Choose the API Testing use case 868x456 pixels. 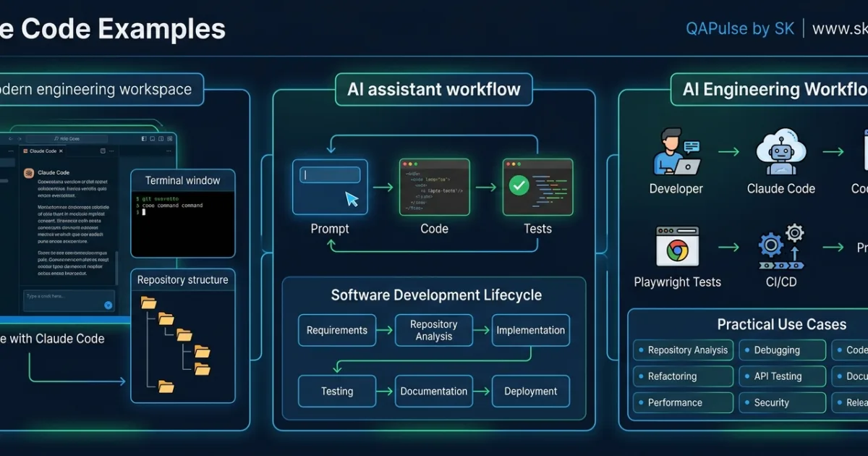pos(783,376)
